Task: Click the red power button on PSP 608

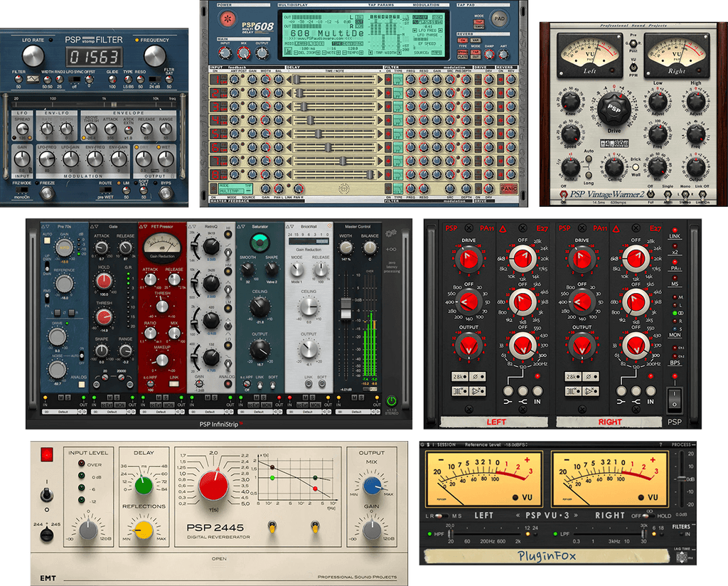Action: click(x=227, y=19)
